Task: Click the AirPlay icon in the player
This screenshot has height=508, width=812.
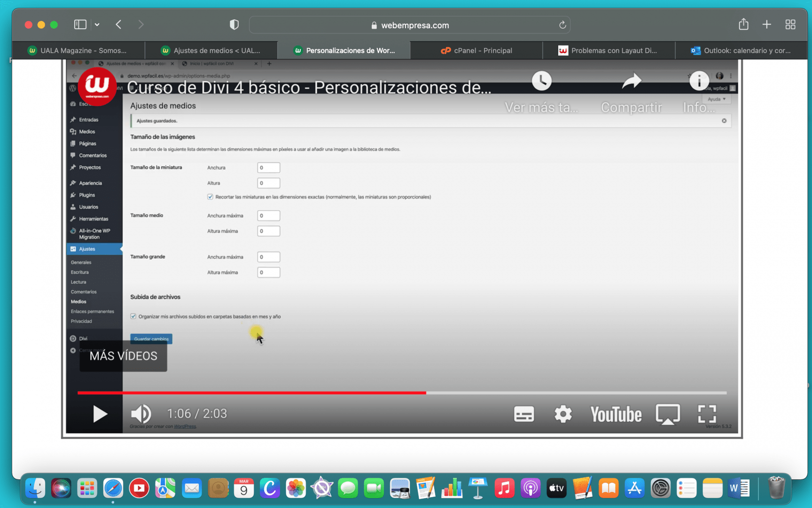Action: click(668, 414)
